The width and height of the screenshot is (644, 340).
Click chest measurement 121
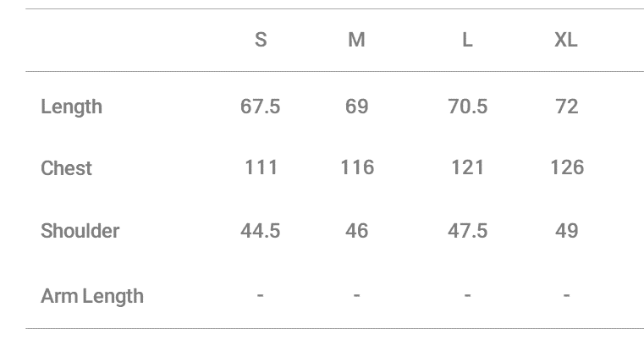[467, 167]
